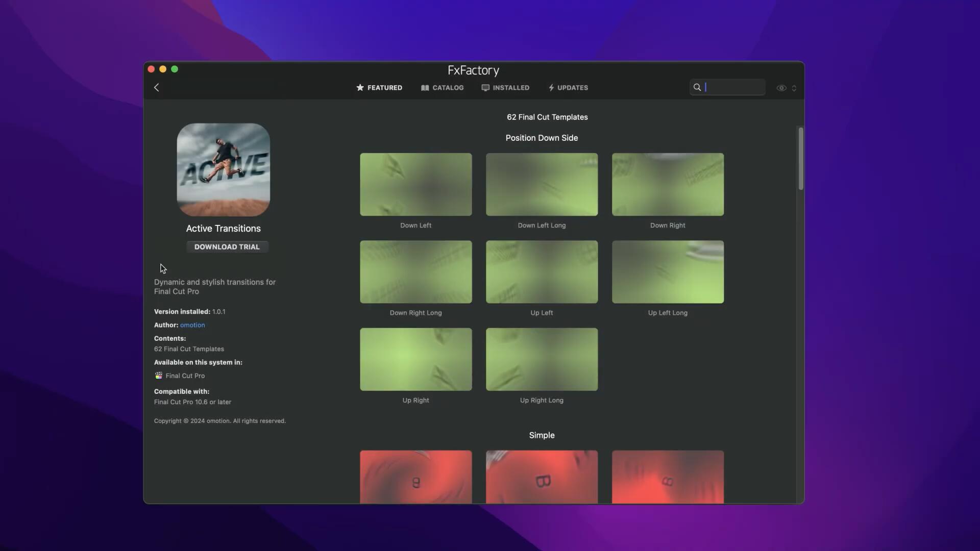Screen dimensions: 980x551
Task: Click the Final Cut Pro app icon
Action: [159, 375]
